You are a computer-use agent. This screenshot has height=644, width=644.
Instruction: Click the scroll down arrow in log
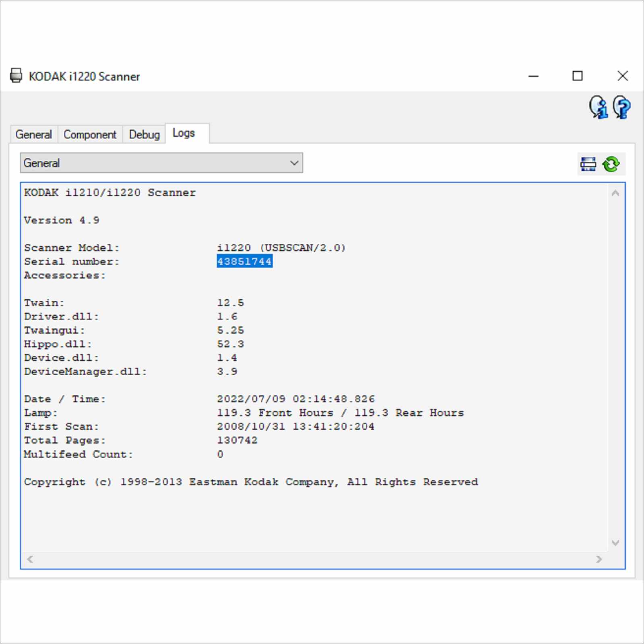(x=615, y=543)
